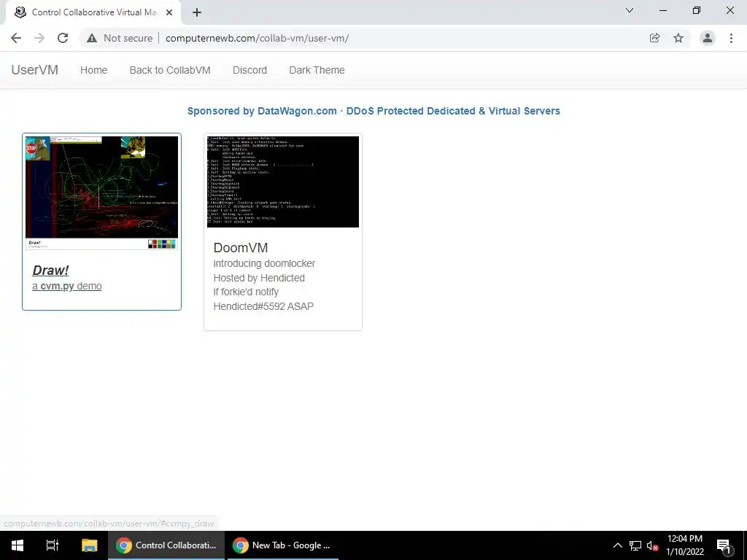Open the DataWagon.com sponsor link
747x560 pixels.
point(373,111)
